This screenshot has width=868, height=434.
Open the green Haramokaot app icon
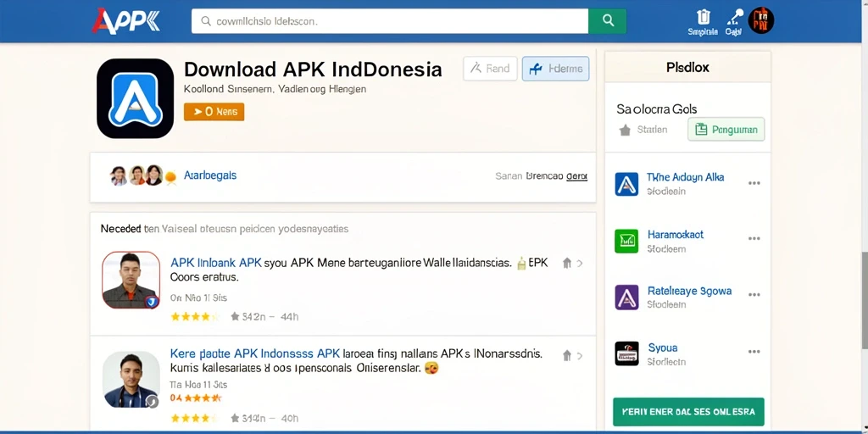(626, 241)
